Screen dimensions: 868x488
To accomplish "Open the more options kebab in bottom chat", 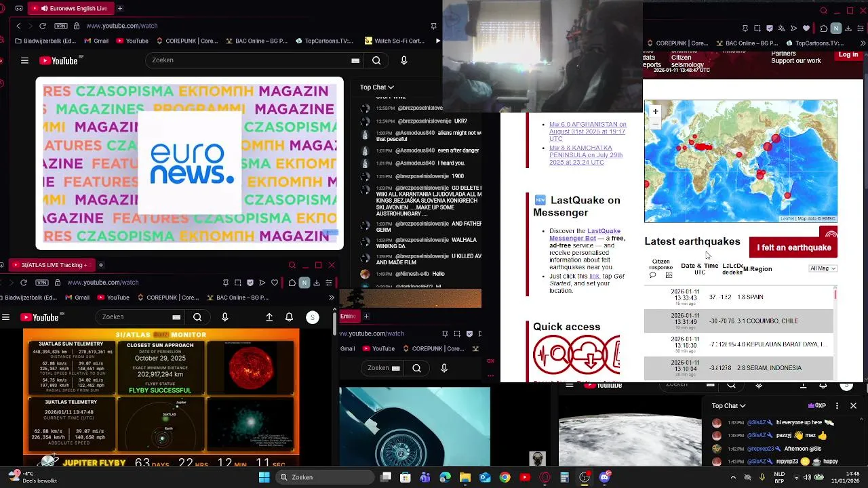I will [x=837, y=405].
